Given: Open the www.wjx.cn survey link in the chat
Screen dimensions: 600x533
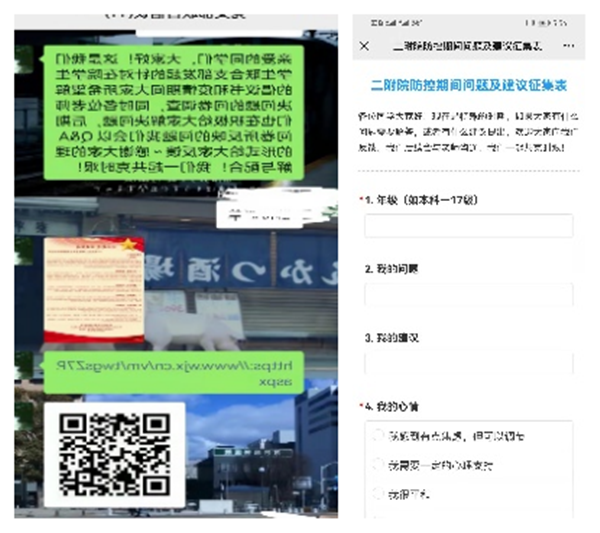Looking at the screenshot, I should click(174, 373).
